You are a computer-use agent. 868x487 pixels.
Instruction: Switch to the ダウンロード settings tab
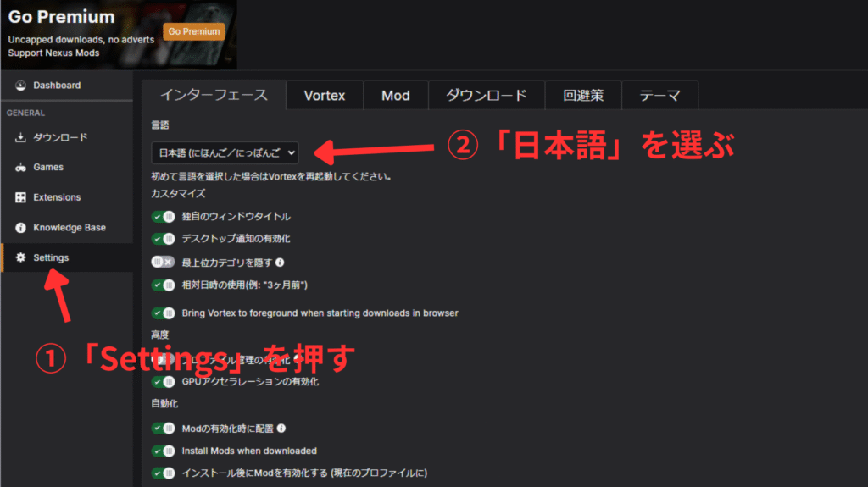click(x=487, y=95)
